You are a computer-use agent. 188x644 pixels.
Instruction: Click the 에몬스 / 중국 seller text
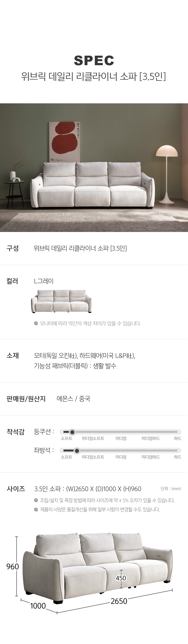[x=73, y=399]
